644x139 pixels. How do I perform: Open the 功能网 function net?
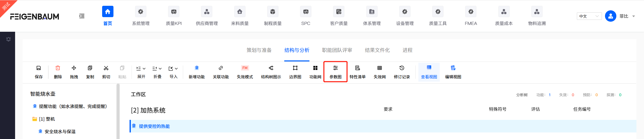(x=315, y=72)
